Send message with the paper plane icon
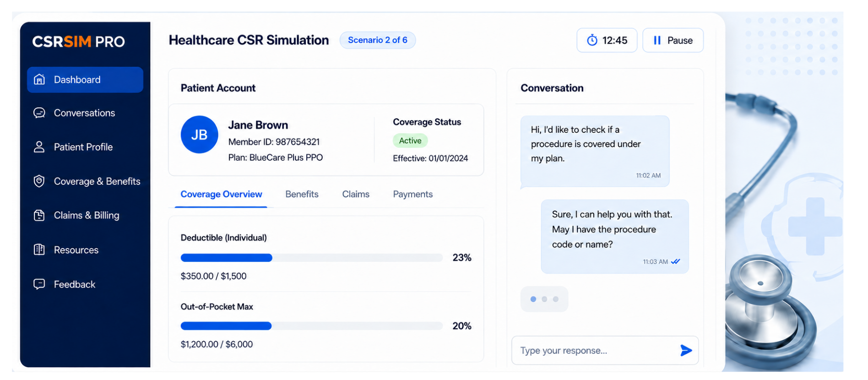Image resolution: width=868 pixels, height=380 pixels. [686, 350]
